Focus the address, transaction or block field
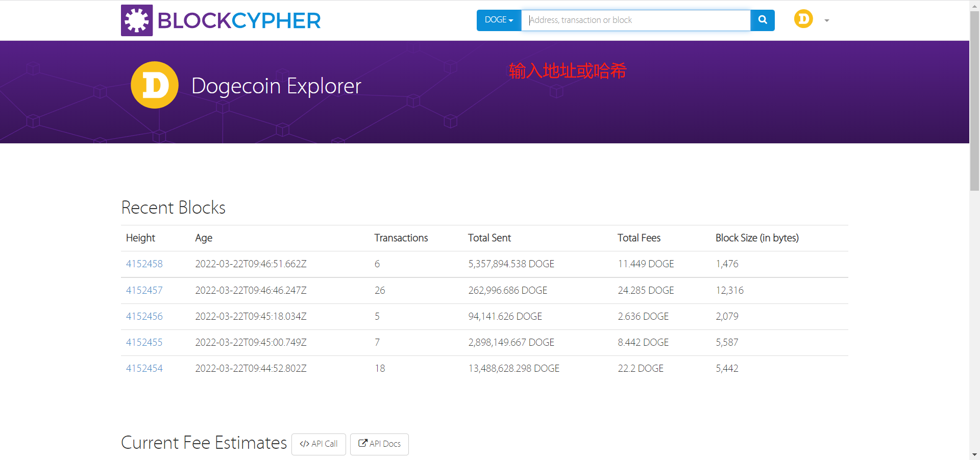The height and width of the screenshot is (460, 980). (x=635, y=20)
